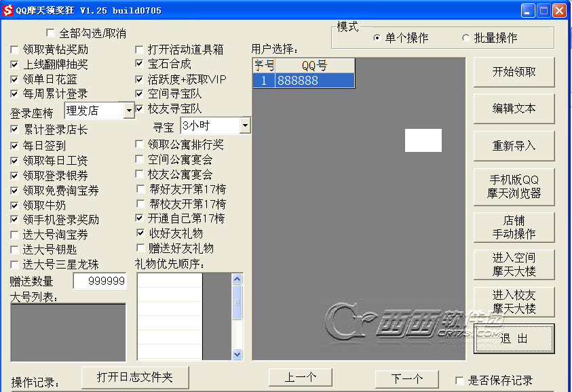Select 单个操作 mode radio button
572x392 pixels.
[x=377, y=38]
